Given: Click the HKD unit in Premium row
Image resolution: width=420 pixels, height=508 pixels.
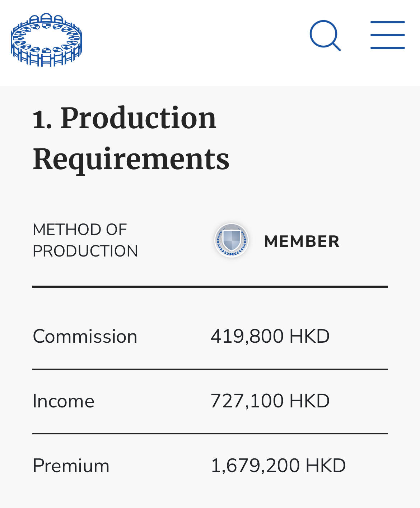Looking at the screenshot, I should click(x=326, y=466).
